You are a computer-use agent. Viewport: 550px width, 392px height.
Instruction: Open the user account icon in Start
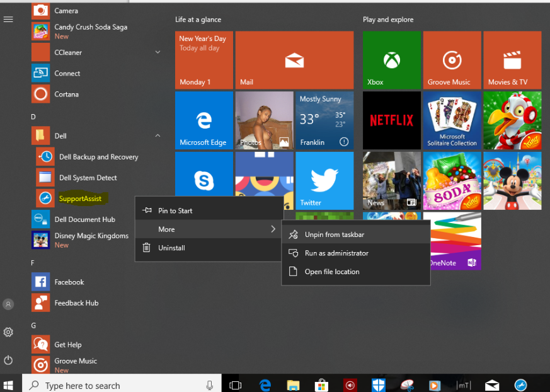tap(8, 304)
